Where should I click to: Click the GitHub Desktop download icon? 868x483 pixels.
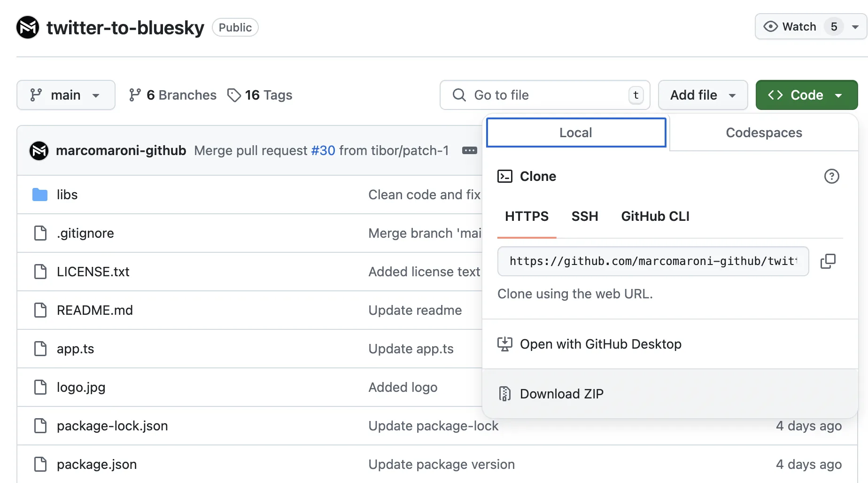tap(505, 344)
